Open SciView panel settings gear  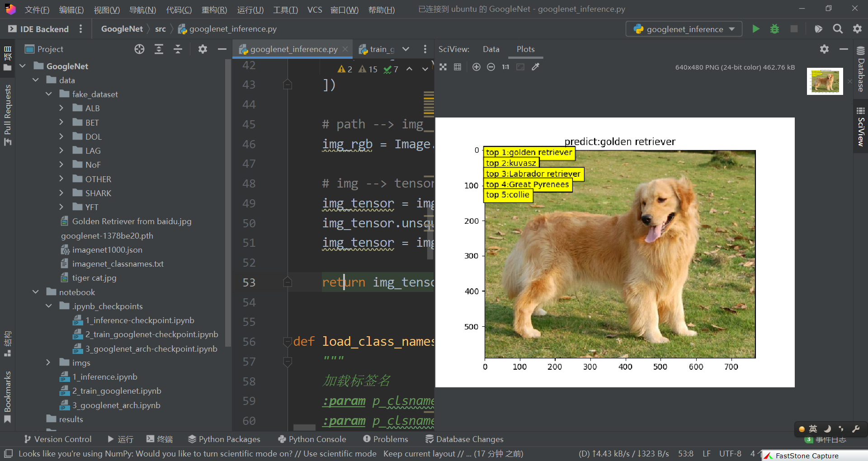point(824,49)
